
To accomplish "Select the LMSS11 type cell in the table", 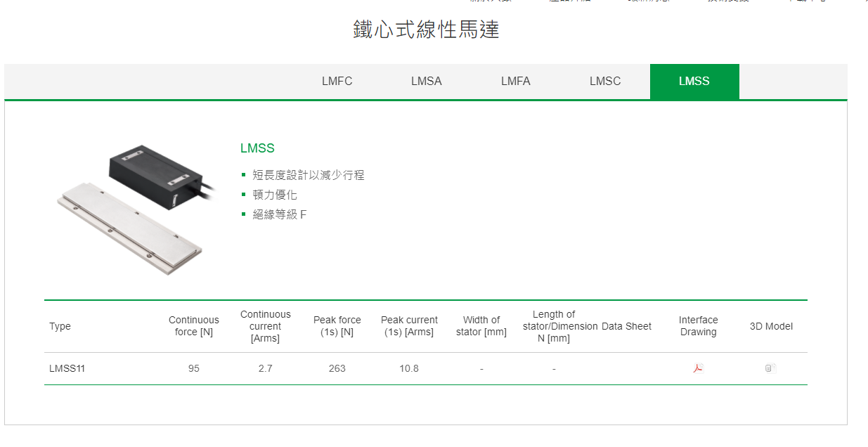I will [67, 368].
